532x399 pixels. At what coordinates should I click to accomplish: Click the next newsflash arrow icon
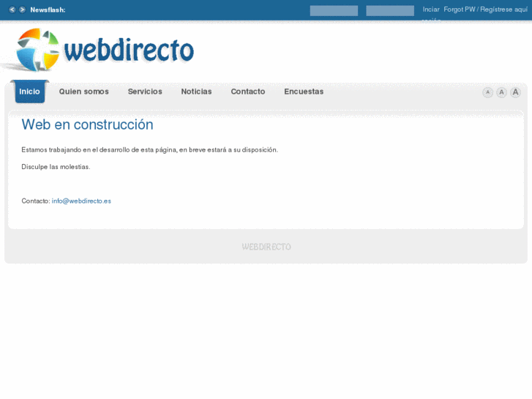pyautogui.click(x=22, y=10)
